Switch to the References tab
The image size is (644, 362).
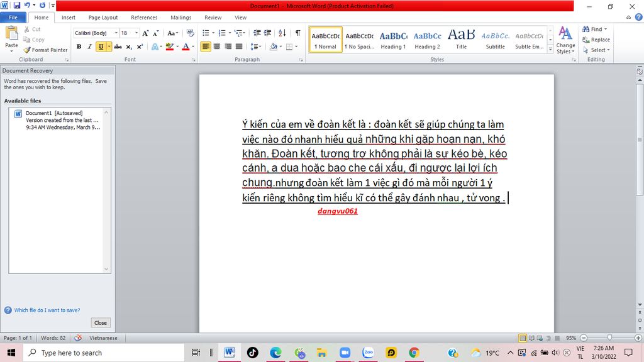pyautogui.click(x=144, y=18)
